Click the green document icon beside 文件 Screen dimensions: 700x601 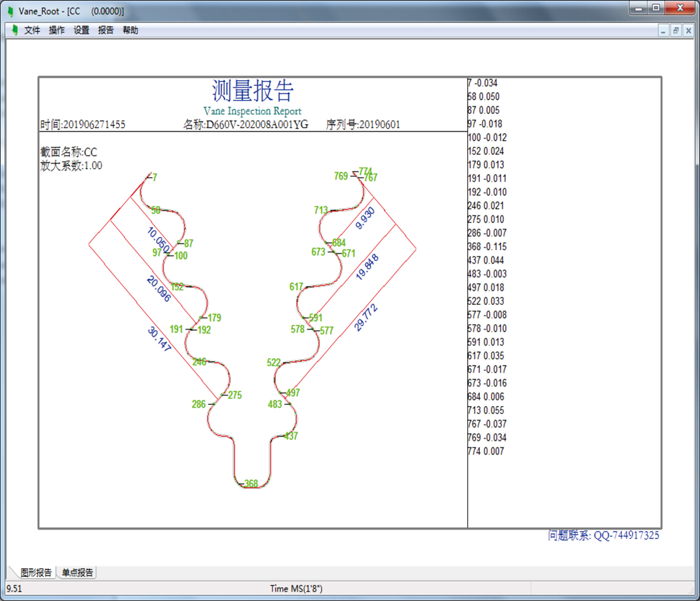tap(15, 30)
